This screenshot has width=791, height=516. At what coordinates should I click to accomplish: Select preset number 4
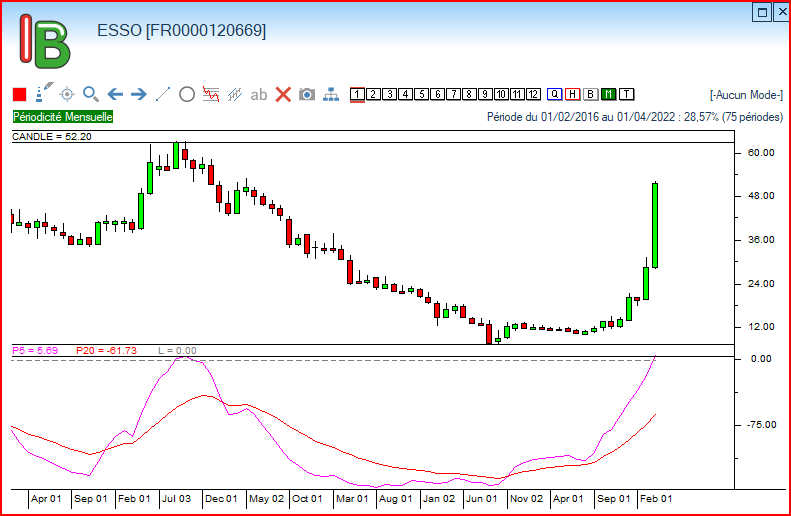[405, 94]
